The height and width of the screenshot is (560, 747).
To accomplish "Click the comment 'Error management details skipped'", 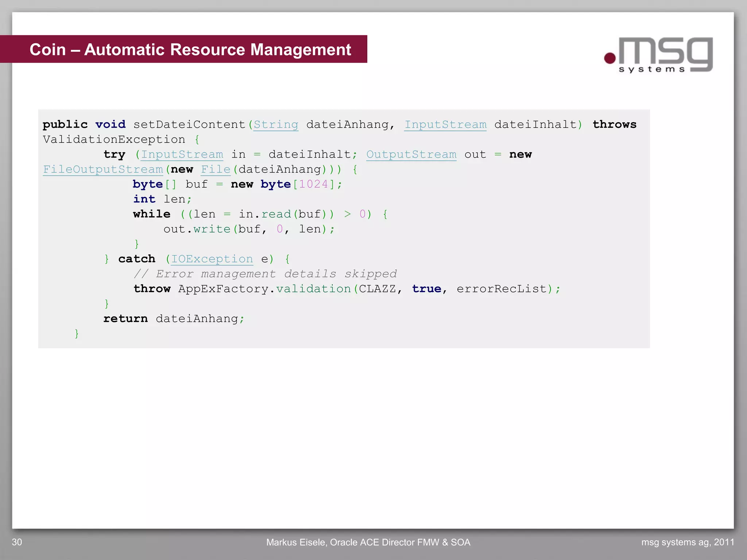I will (x=276, y=274).
